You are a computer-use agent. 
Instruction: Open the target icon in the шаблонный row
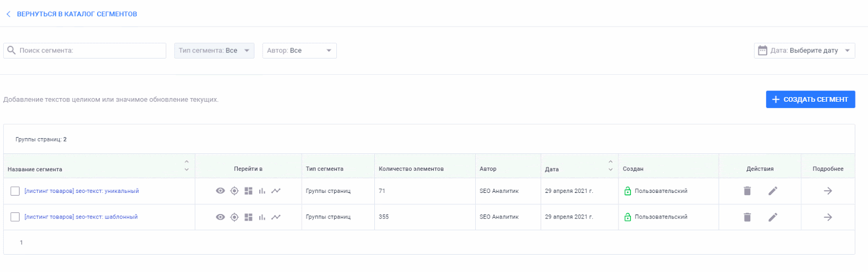pos(234,217)
